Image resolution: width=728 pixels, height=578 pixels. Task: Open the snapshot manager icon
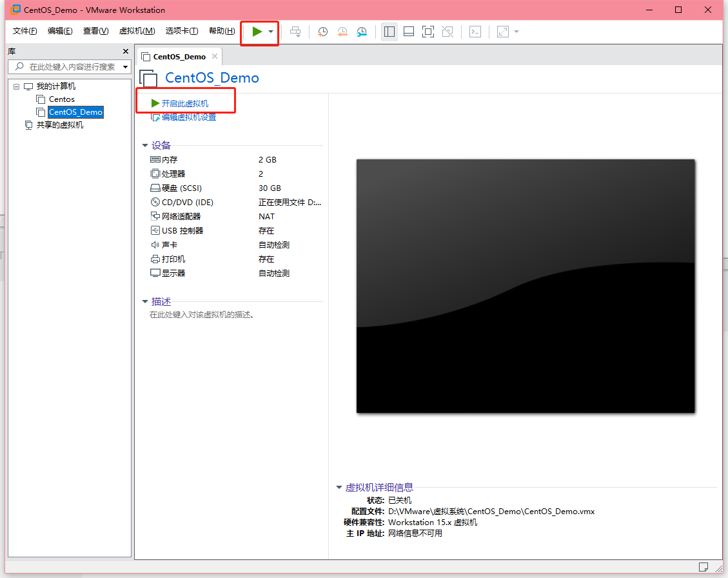tap(362, 32)
